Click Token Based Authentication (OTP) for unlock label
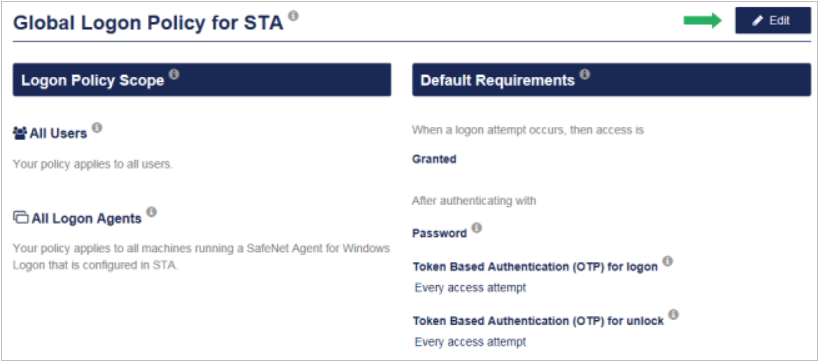This screenshot has height=362, width=819. click(539, 321)
